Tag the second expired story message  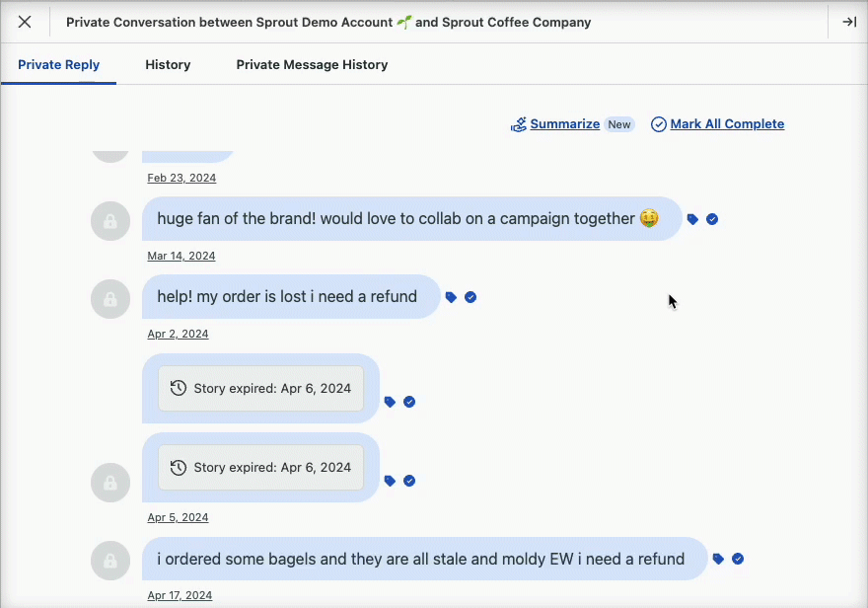point(390,481)
